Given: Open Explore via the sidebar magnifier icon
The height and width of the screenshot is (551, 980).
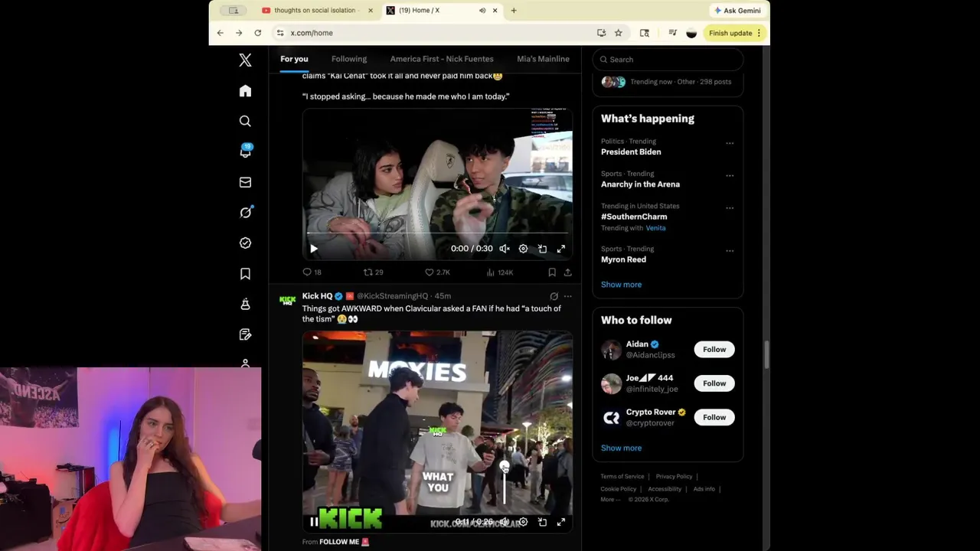Looking at the screenshot, I should [245, 121].
